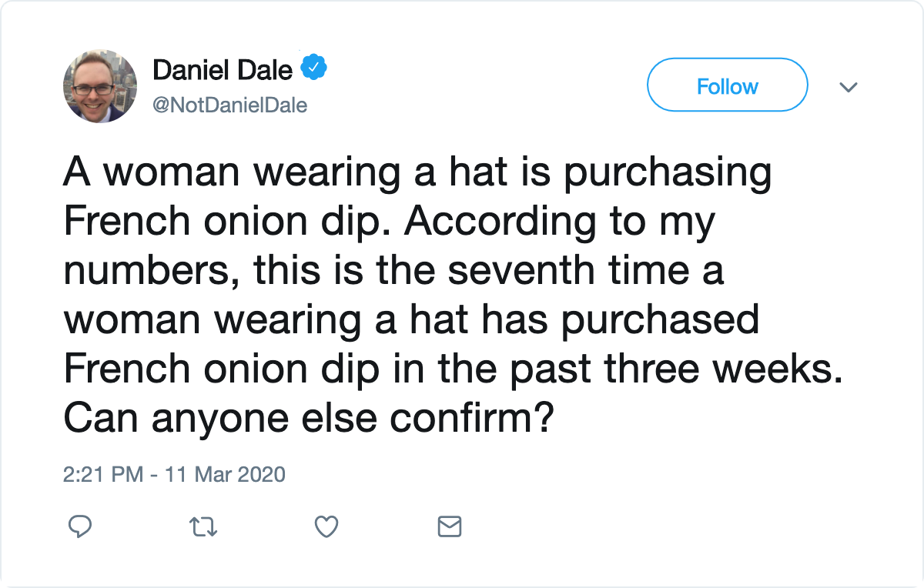Image resolution: width=924 pixels, height=588 pixels.
Task: Follow the @NotDanielDale account
Action: point(727,85)
